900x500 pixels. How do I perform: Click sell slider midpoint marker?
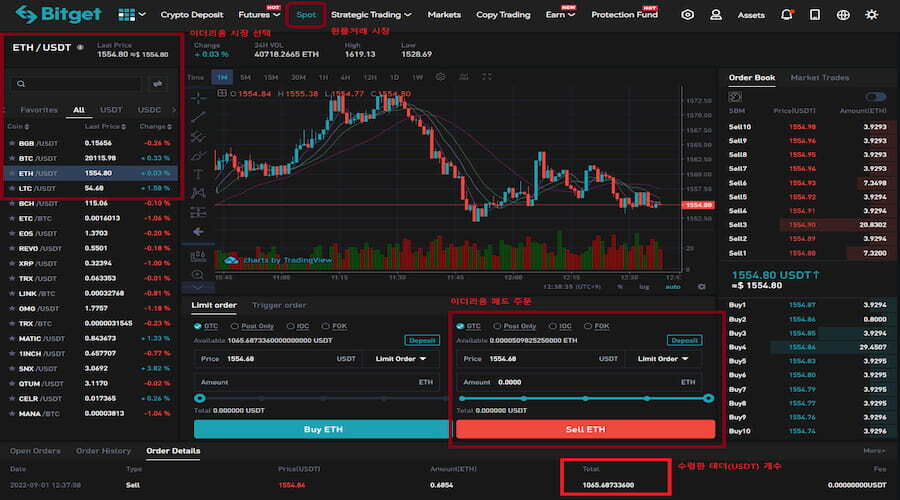click(x=585, y=398)
